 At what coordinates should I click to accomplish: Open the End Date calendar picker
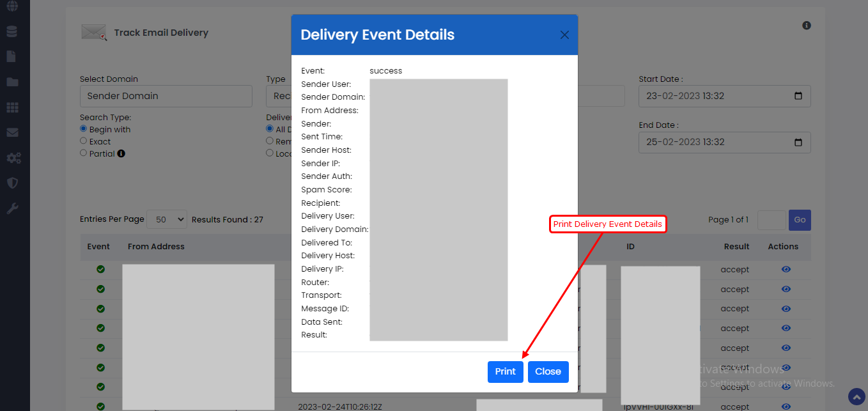(x=798, y=143)
